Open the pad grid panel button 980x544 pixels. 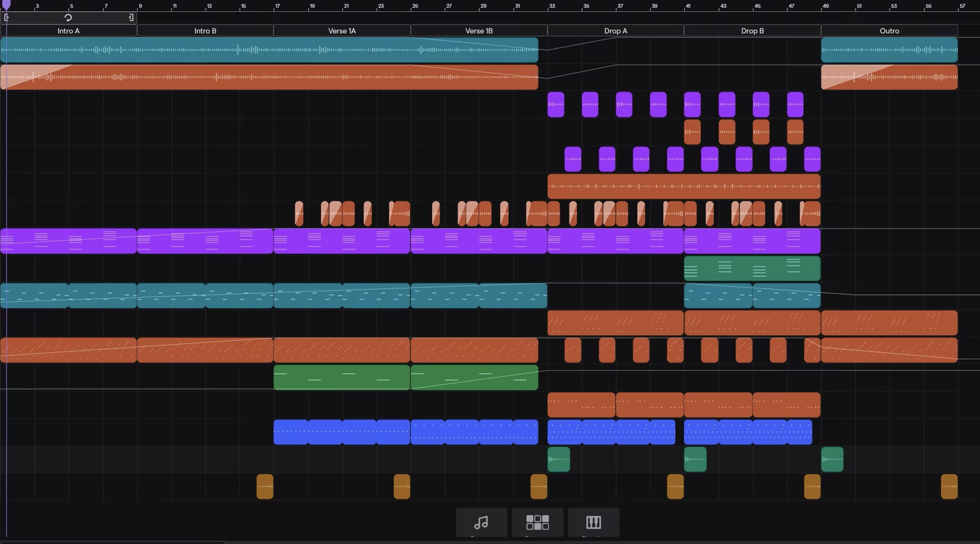click(537, 522)
